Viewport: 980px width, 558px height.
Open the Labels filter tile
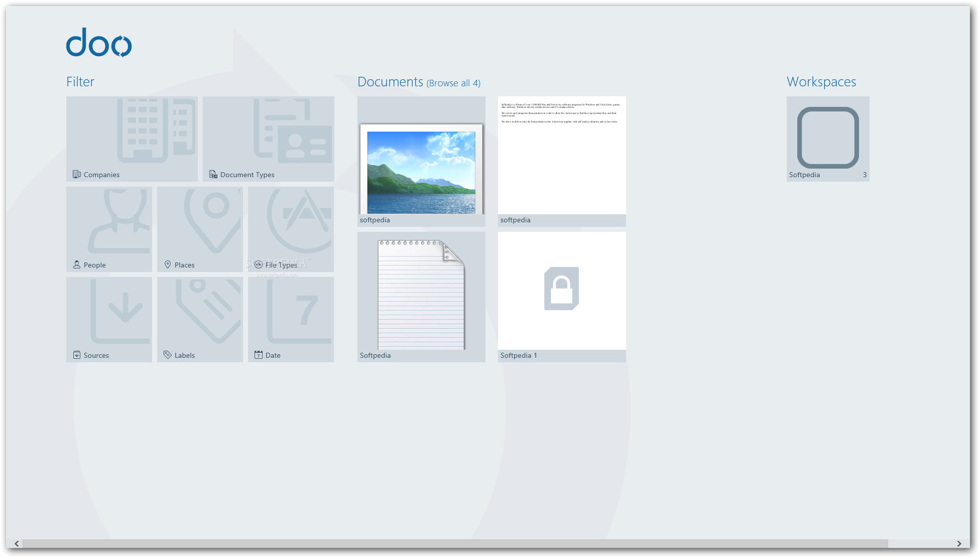(200, 320)
